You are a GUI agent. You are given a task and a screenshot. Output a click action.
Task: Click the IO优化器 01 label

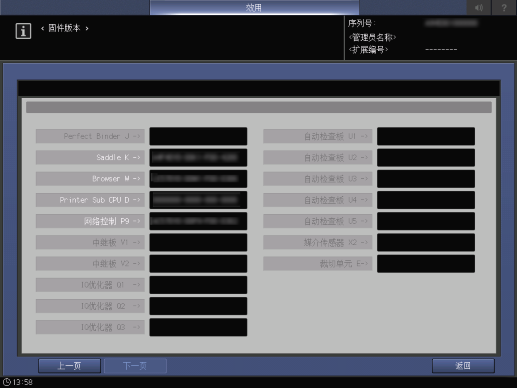point(90,285)
